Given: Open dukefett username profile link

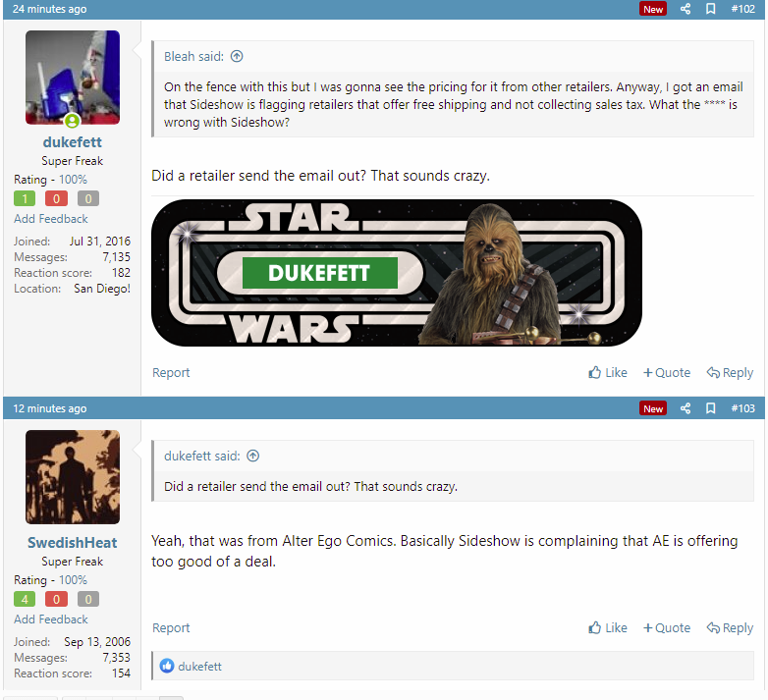Looking at the screenshot, I should point(73,142).
